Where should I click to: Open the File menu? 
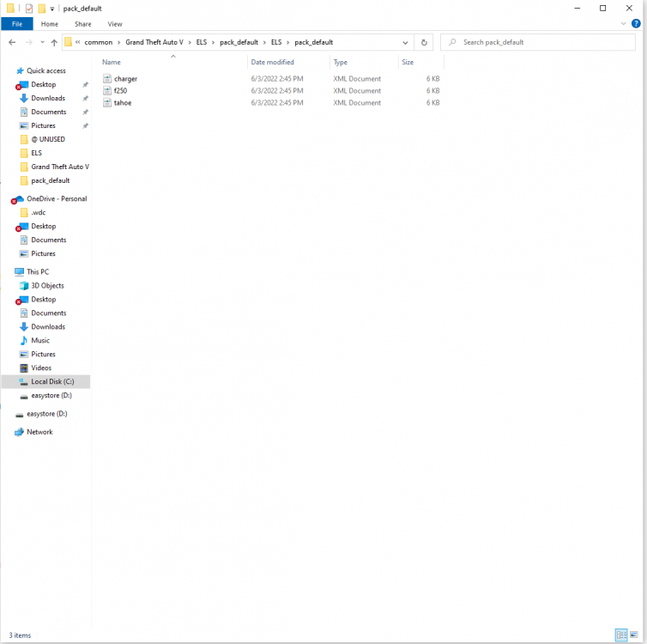click(17, 24)
